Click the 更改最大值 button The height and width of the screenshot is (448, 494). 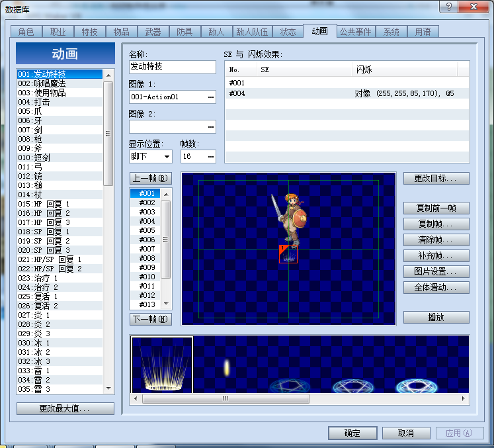tap(65, 408)
